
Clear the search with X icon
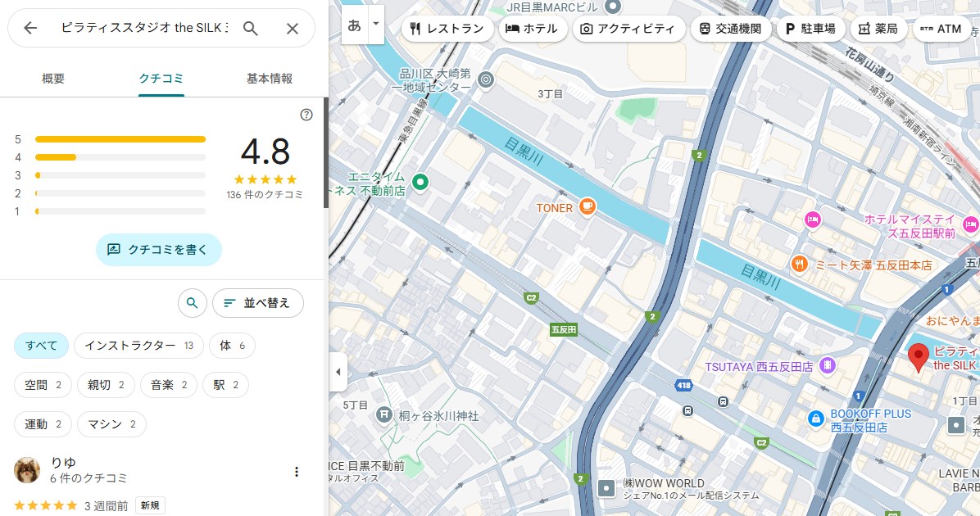pyautogui.click(x=293, y=29)
